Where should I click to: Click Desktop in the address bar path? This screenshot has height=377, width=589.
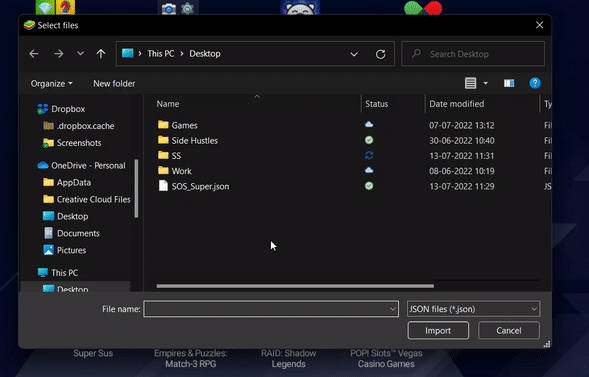tap(205, 54)
